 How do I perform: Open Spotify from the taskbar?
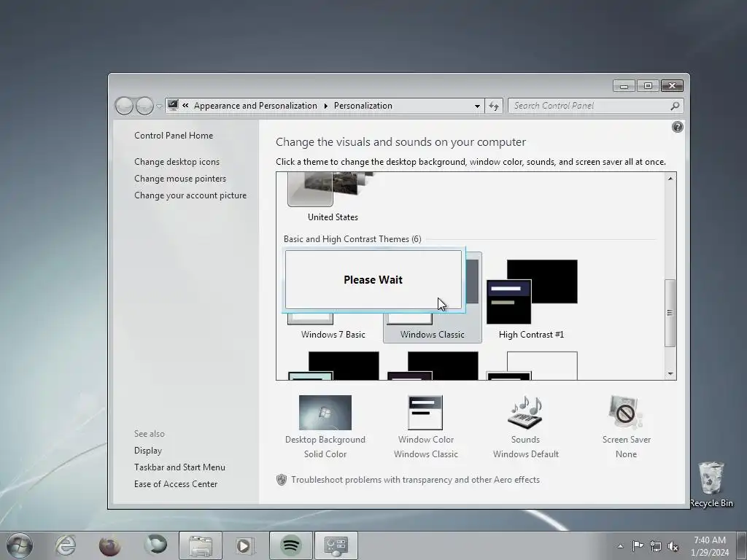pyautogui.click(x=291, y=545)
